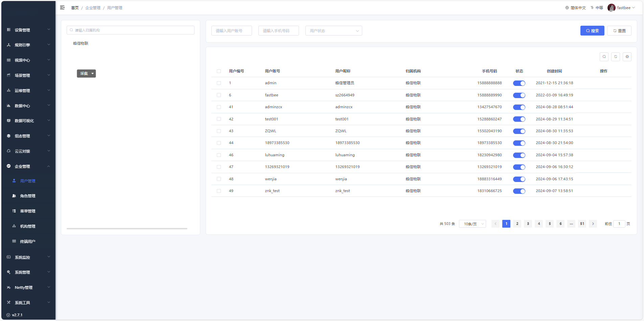Collapse the sidebar with the hamburger icon
644x321 pixels.
pos(62,7)
